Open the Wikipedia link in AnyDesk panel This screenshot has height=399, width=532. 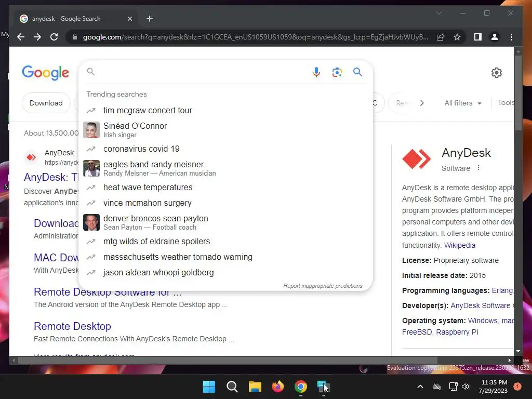click(459, 245)
